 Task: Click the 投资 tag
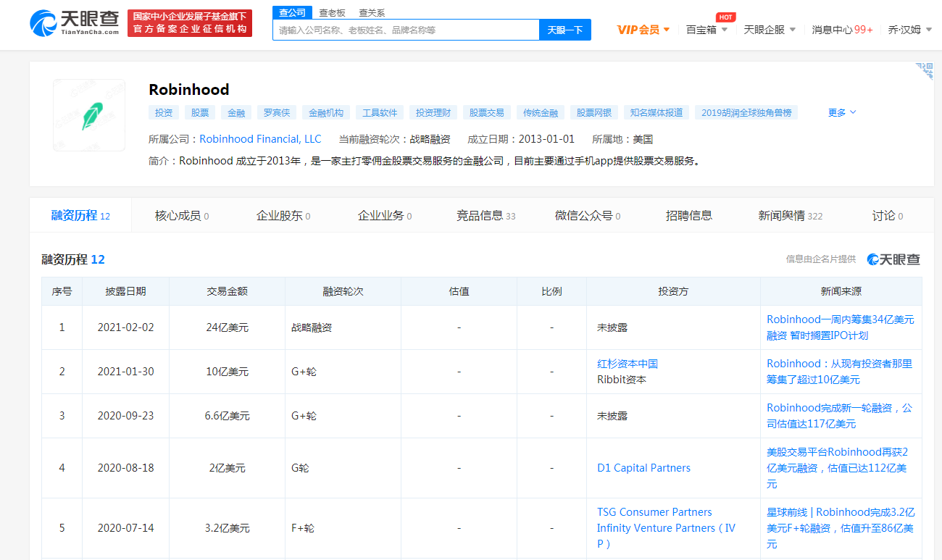pos(164,112)
